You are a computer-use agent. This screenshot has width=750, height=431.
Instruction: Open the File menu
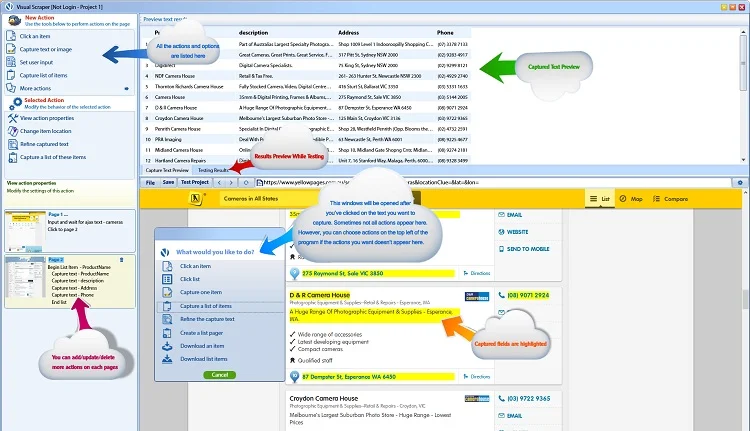point(150,183)
